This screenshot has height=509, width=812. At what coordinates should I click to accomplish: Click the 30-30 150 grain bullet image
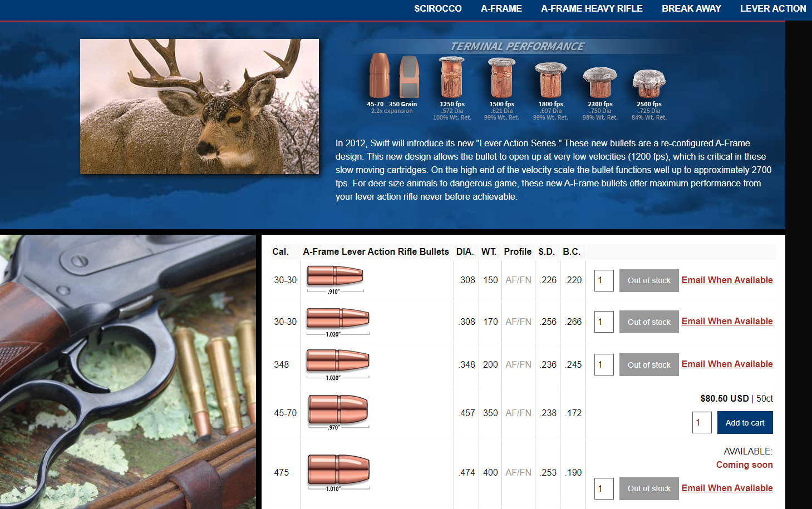coord(335,279)
